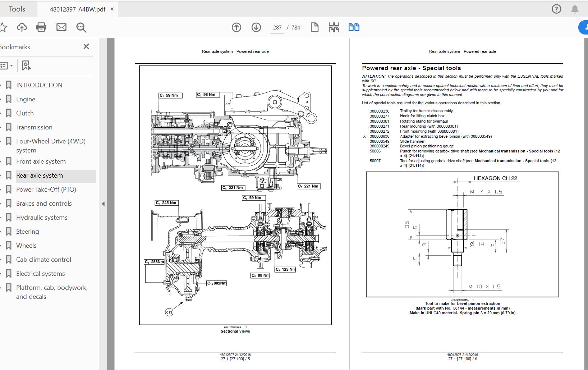Image resolution: width=588 pixels, height=370 pixels.
Task: Click 'Trolley for tractor disassembly' text
Action: 426,111
